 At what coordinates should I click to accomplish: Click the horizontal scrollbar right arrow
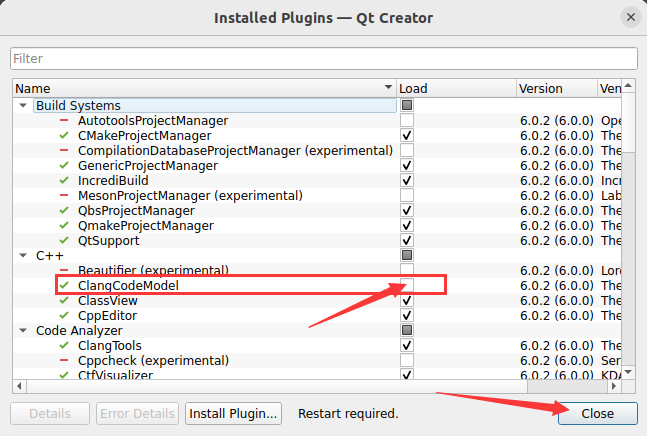tap(614, 387)
